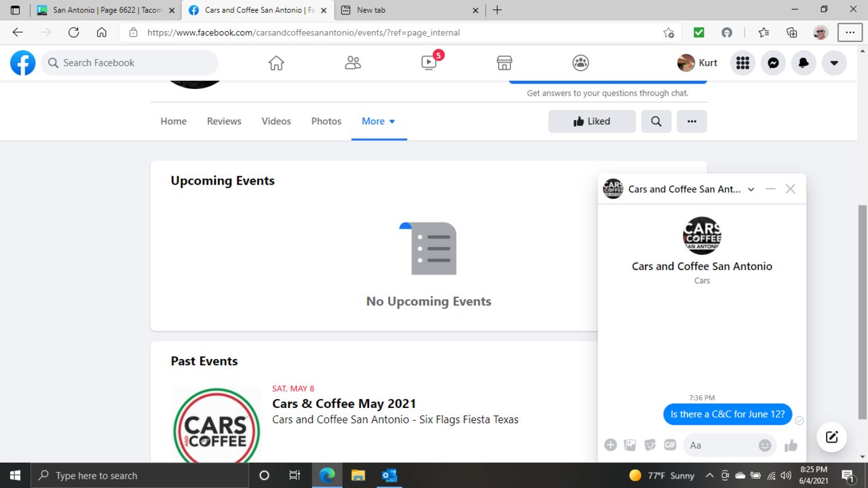View site information lock icon
This screenshot has height=488, width=868.
[x=133, y=33]
